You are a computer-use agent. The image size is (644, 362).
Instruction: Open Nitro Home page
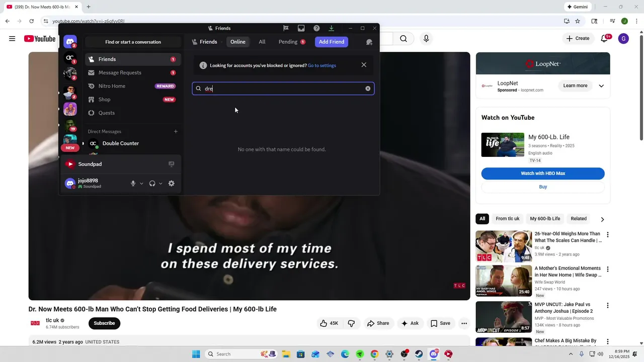click(133, 86)
